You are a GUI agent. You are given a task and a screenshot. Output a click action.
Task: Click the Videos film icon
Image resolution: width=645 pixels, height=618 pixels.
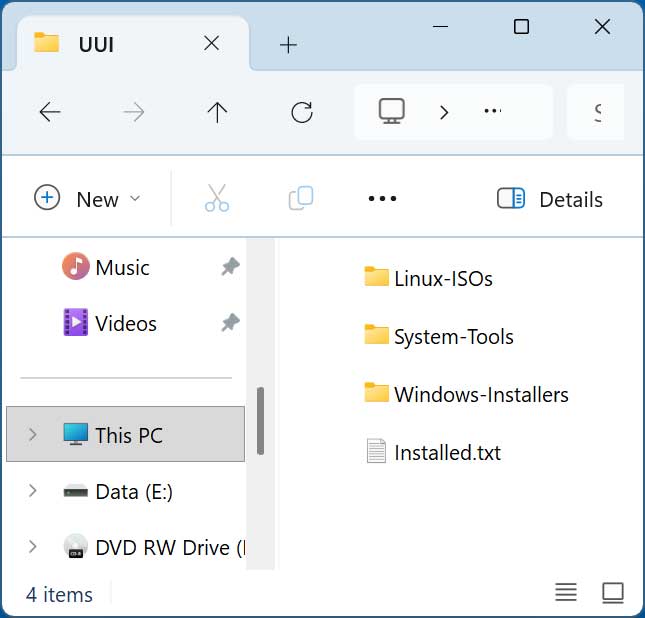tap(76, 322)
